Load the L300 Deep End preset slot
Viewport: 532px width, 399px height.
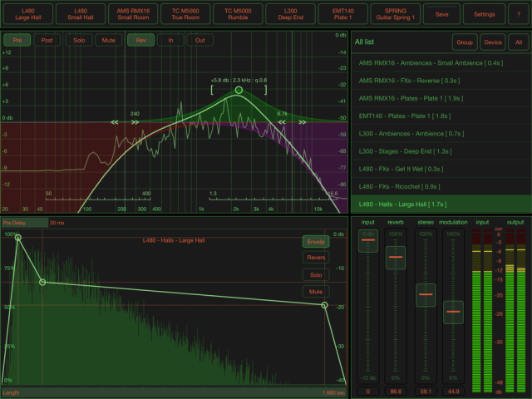coord(290,14)
